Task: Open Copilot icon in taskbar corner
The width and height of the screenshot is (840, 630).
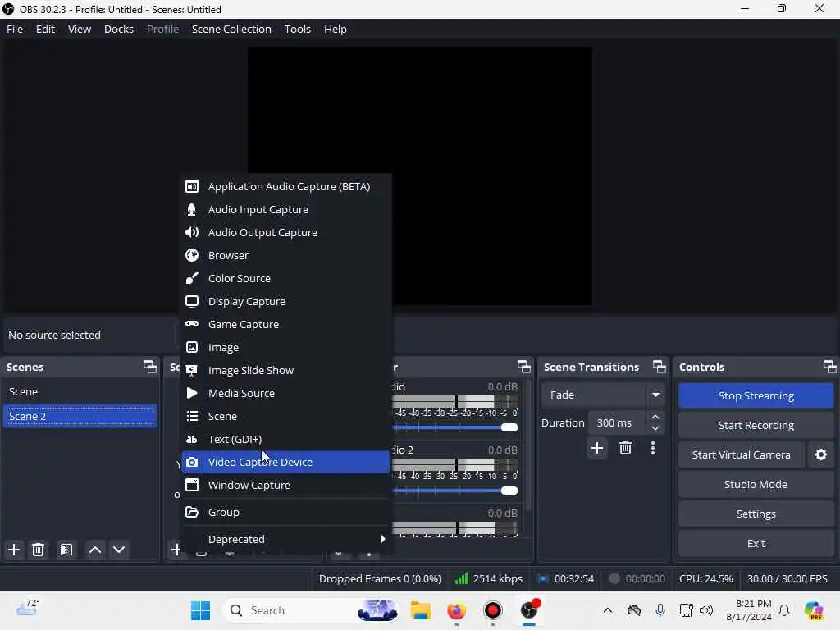Action: 815,610
